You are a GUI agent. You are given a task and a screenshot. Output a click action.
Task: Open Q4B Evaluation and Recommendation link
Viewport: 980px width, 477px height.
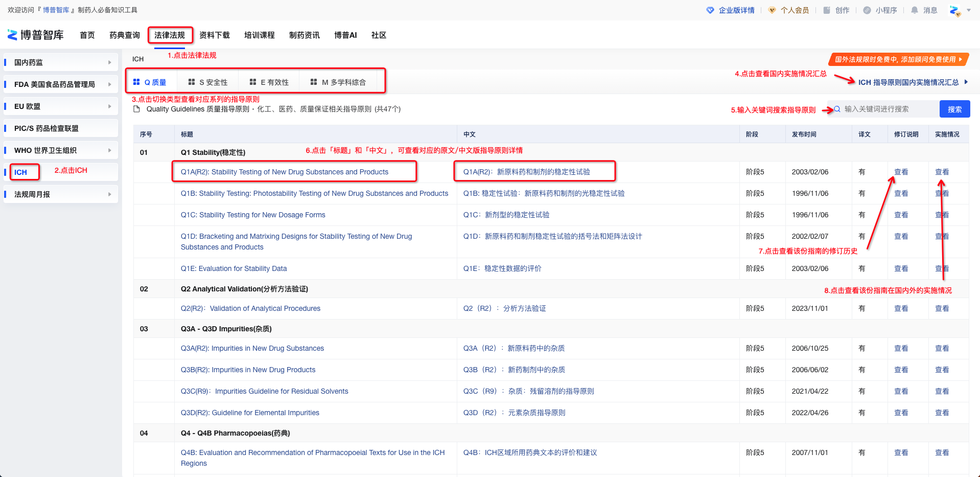click(x=313, y=458)
